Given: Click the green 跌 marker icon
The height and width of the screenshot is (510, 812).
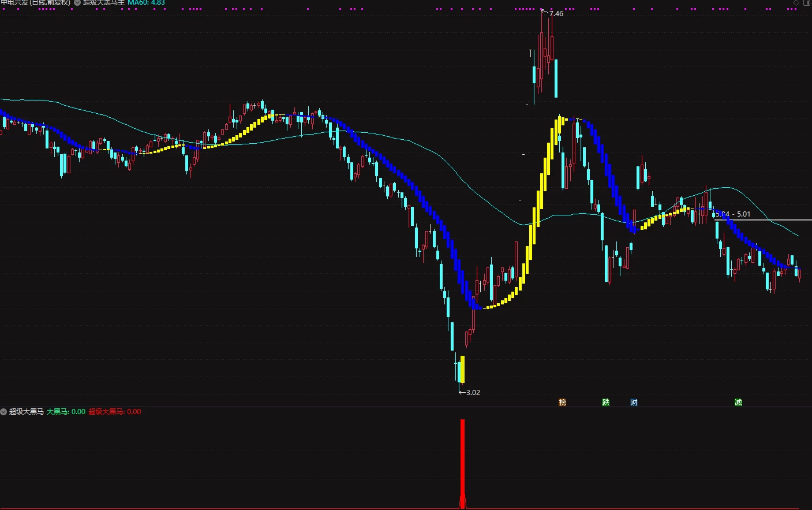Looking at the screenshot, I should pyautogui.click(x=605, y=403).
